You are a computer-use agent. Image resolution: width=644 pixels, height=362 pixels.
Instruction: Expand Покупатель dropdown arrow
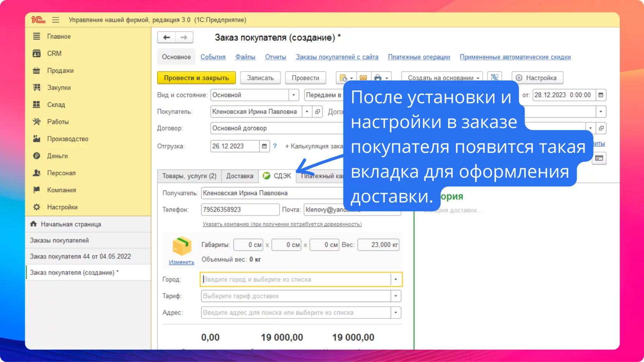(x=307, y=111)
